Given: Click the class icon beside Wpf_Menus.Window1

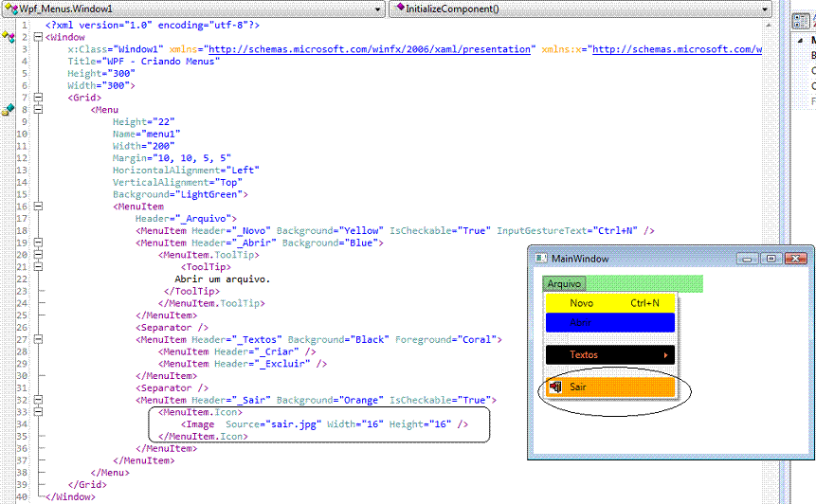Looking at the screenshot, I should pos(9,9).
